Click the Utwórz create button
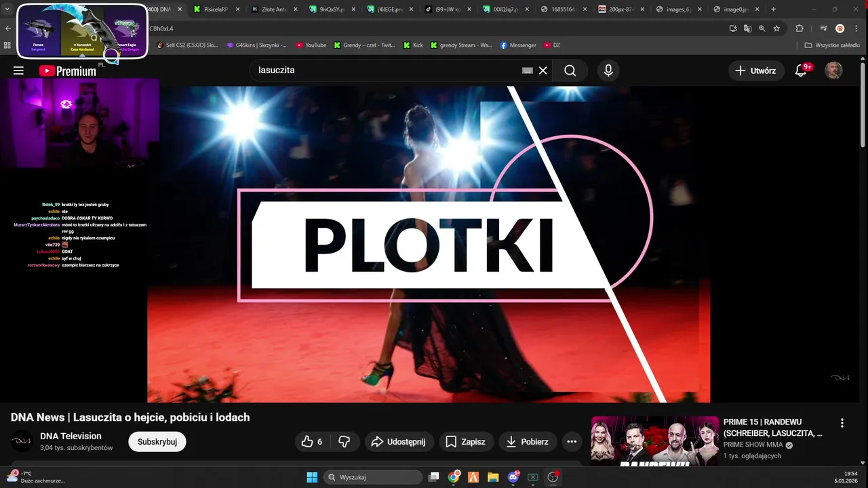The height and width of the screenshot is (488, 868). tap(756, 70)
